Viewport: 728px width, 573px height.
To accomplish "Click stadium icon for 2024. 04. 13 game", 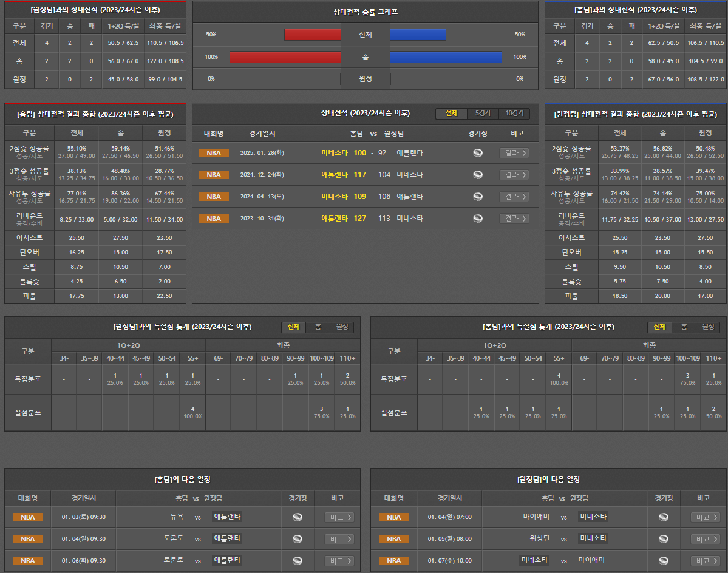I will (x=478, y=197).
